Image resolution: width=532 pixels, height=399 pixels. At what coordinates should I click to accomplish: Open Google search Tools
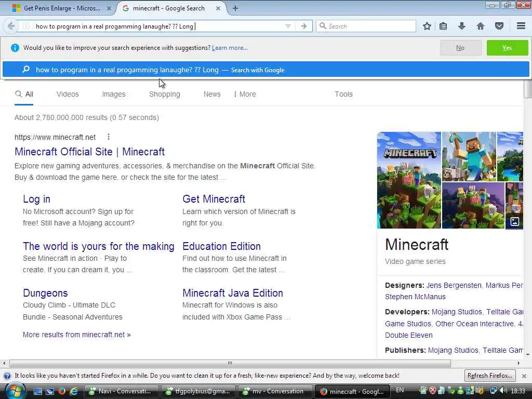pyautogui.click(x=343, y=95)
